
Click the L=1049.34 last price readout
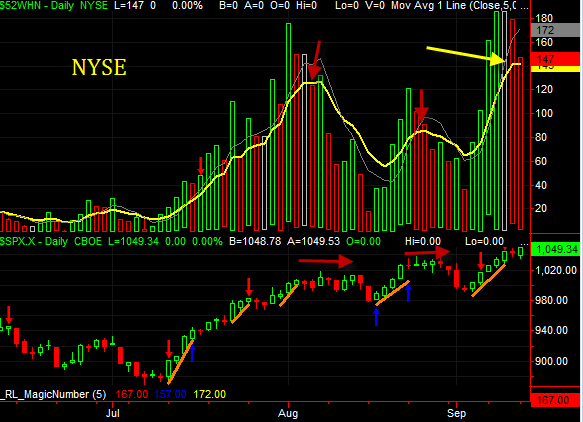click(133, 241)
